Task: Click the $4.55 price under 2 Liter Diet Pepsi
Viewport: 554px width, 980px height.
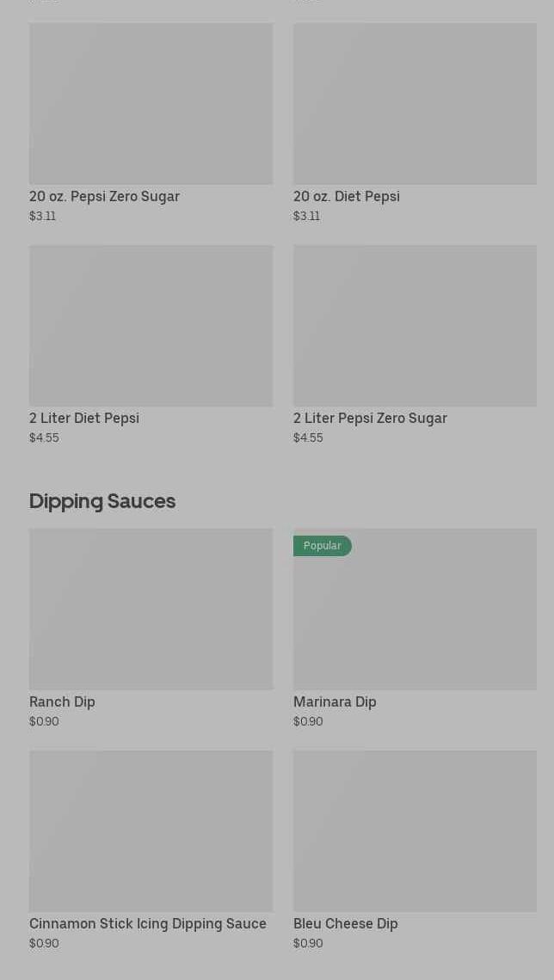Action: point(44,438)
